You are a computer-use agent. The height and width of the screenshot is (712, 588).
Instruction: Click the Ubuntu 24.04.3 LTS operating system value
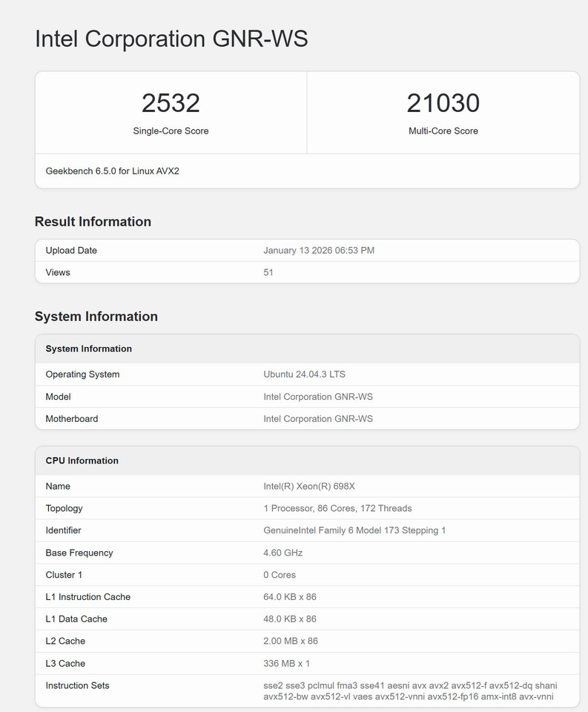click(x=304, y=375)
